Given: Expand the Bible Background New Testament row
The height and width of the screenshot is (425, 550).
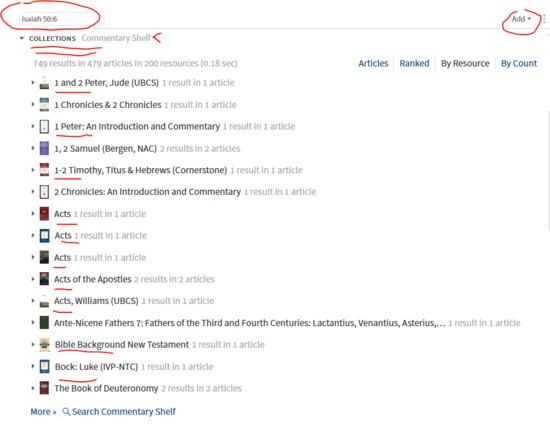Looking at the screenshot, I should tap(33, 344).
